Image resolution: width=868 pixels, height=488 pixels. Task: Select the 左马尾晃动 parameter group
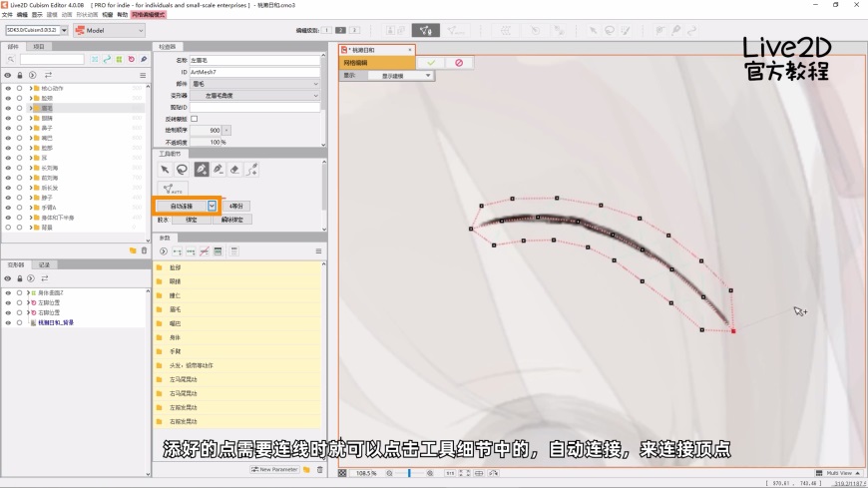[238, 379]
